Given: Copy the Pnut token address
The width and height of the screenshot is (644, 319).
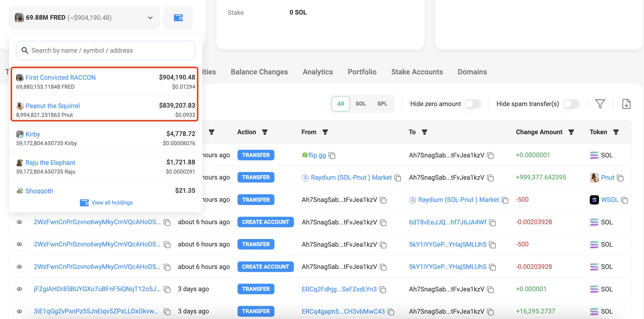Looking at the screenshot, I should (620, 178).
